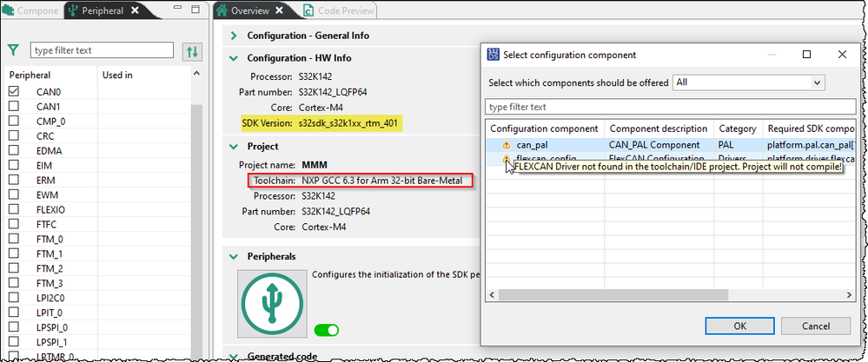Screen dimensions: 868x362
Task: Select the Peripheral tab
Action: pos(102,10)
